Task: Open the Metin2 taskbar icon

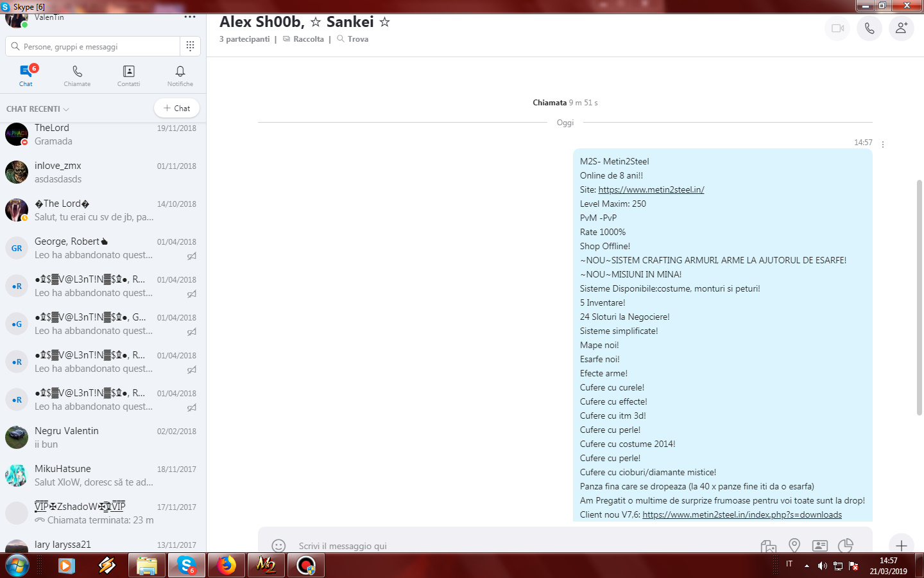Action: (266, 566)
